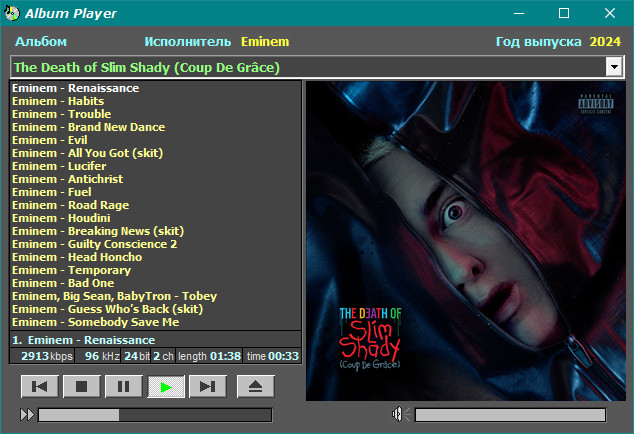The image size is (634, 434).
Task: Click the 2913 kbps bitrate field
Action: point(42,356)
